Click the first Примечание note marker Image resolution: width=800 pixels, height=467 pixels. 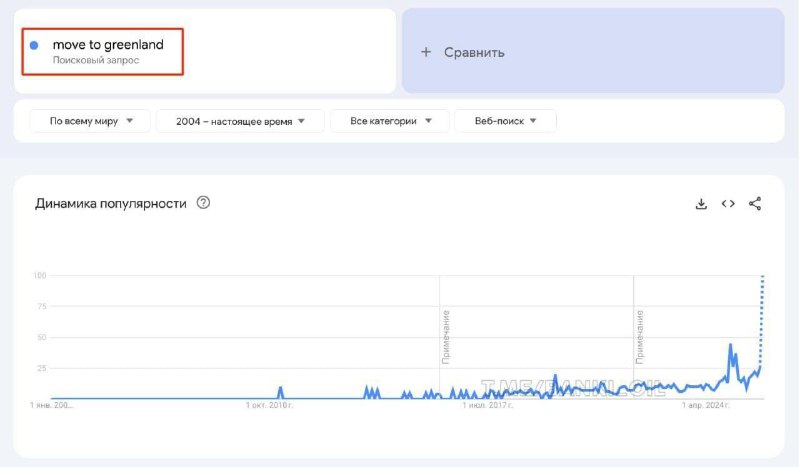[x=445, y=337]
